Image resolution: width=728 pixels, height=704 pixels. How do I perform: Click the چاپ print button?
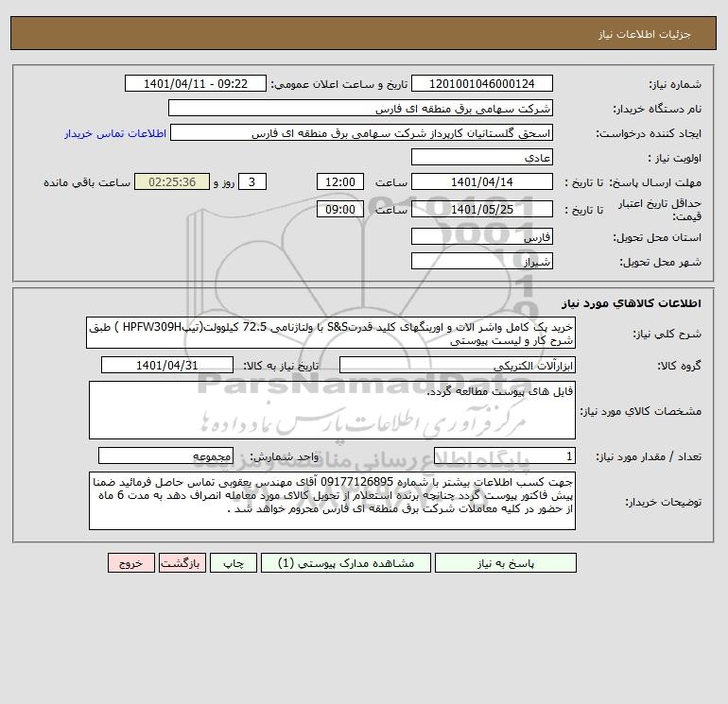pos(234,563)
